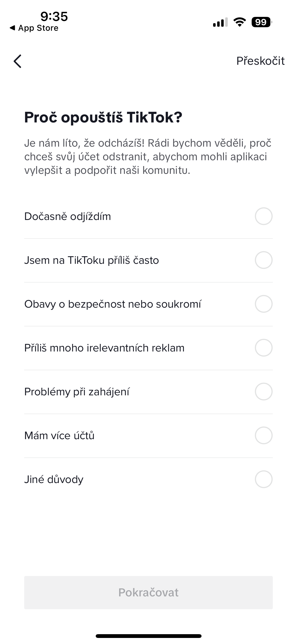297x644 pixels.
Task: Select "Obavy o bezpečnost nebo soukromí" radio
Action: pos(263,304)
